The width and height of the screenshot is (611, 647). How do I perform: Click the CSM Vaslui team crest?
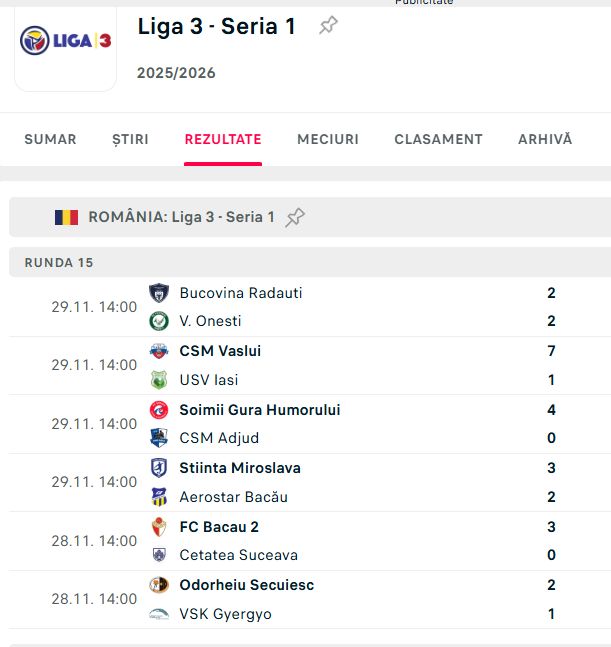[159, 351]
